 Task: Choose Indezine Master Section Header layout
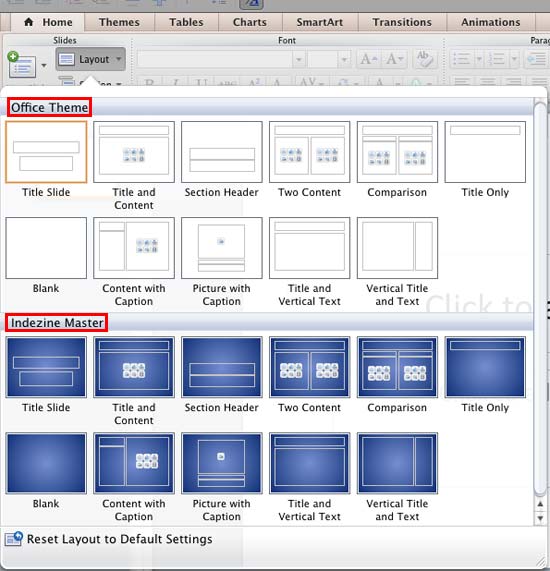[x=221, y=367]
